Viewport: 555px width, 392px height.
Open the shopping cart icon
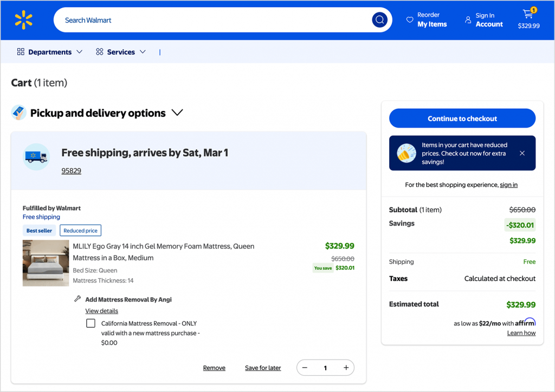click(x=528, y=16)
